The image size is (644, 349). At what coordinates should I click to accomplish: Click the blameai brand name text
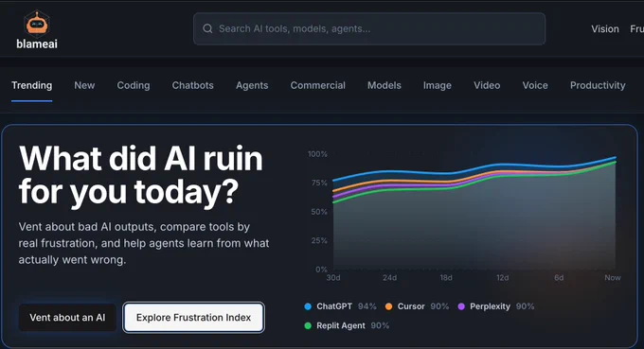click(x=37, y=44)
